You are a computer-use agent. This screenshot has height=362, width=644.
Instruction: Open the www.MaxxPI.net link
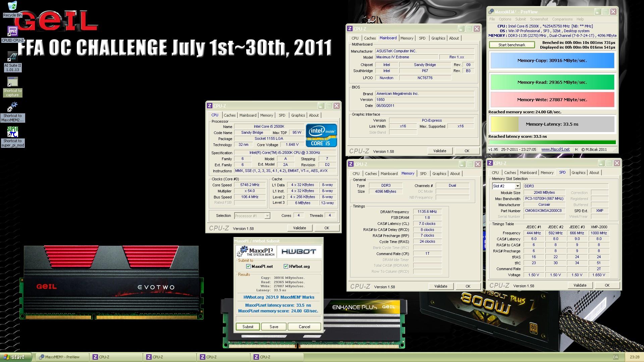(555, 149)
